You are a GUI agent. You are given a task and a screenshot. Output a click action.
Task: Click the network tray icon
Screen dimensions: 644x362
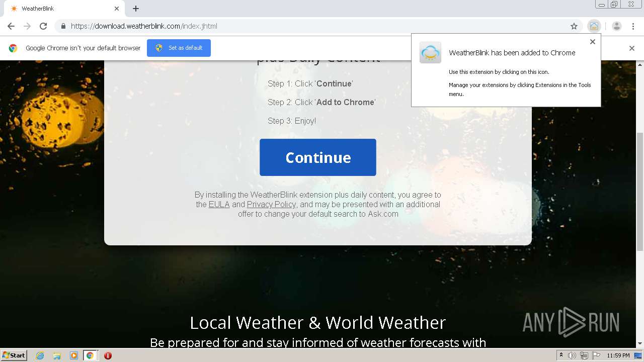584,355
